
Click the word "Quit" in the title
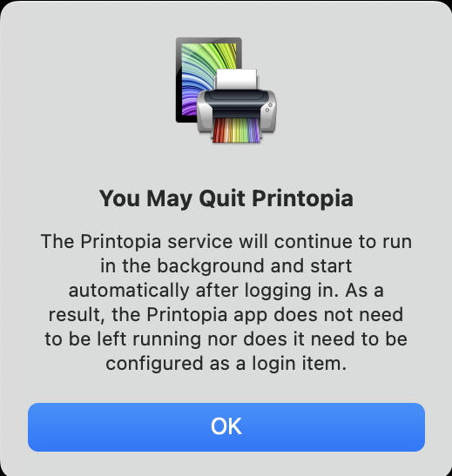point(222,198)
